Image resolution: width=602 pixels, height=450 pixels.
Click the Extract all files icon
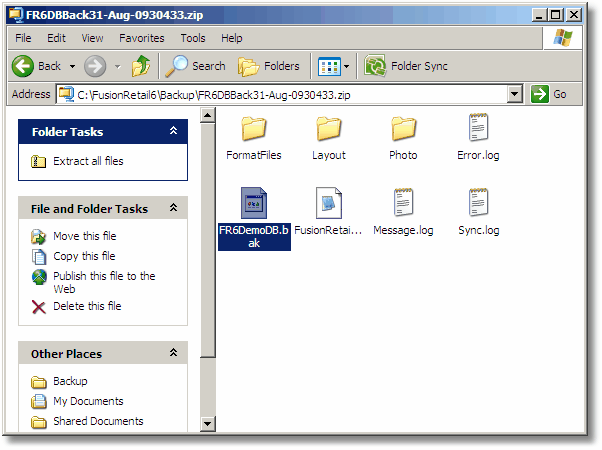[38, 161]
